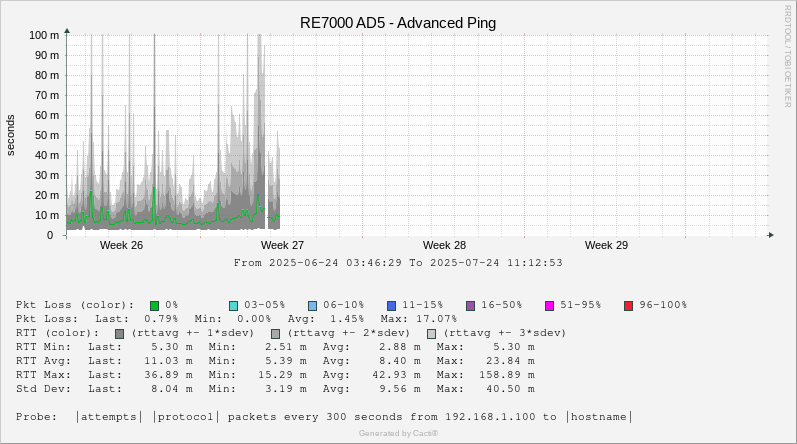Select the purple 16-50% loss swatch
Screen dimensions: 797x444
point(470,305)
